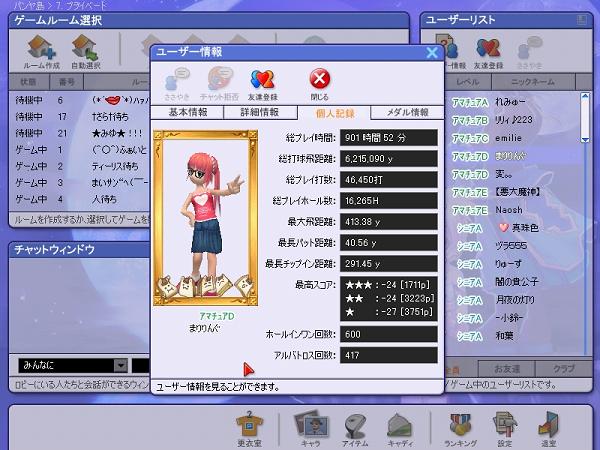Image resolution: width=600 pixels, height=450 pixels.
Task: Click the red 閉じる close icon in dialog
Action: (x=320, y=85)
